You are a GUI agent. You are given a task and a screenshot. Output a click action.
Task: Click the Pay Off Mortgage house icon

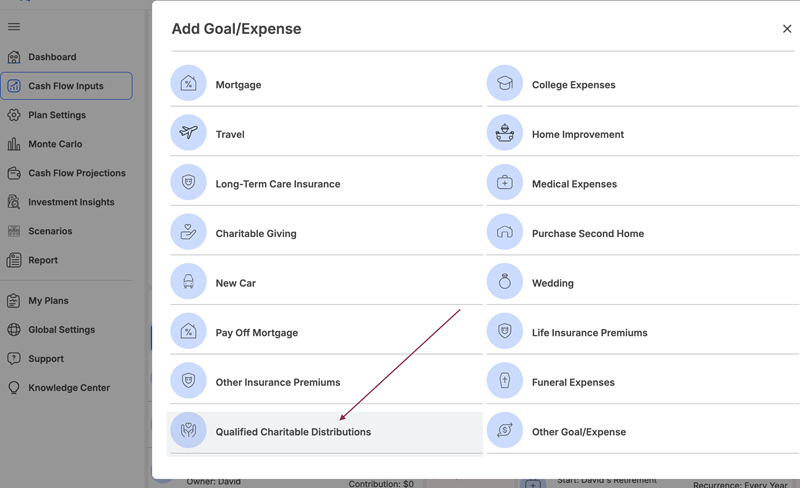tap(188, 331)
